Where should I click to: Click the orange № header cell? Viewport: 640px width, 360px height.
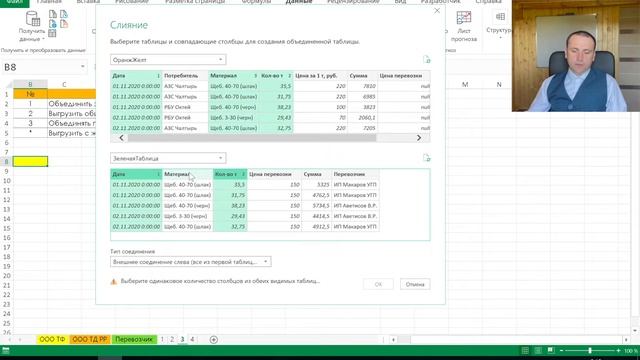click(x=30, y=94)
